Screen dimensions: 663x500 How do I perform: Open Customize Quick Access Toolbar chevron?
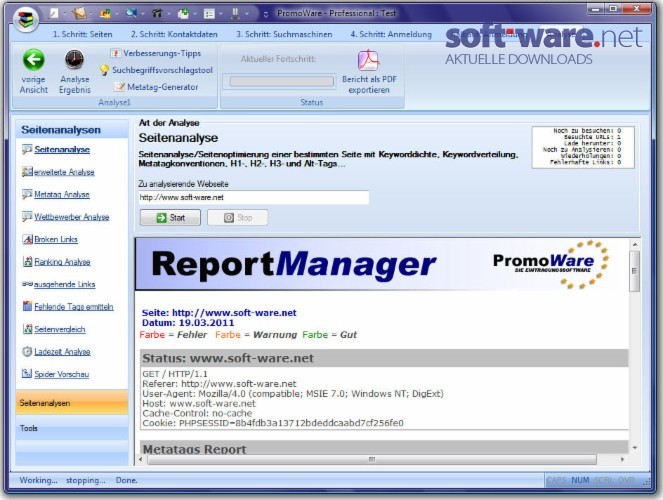pyautogui.click(x=266, y=14)
